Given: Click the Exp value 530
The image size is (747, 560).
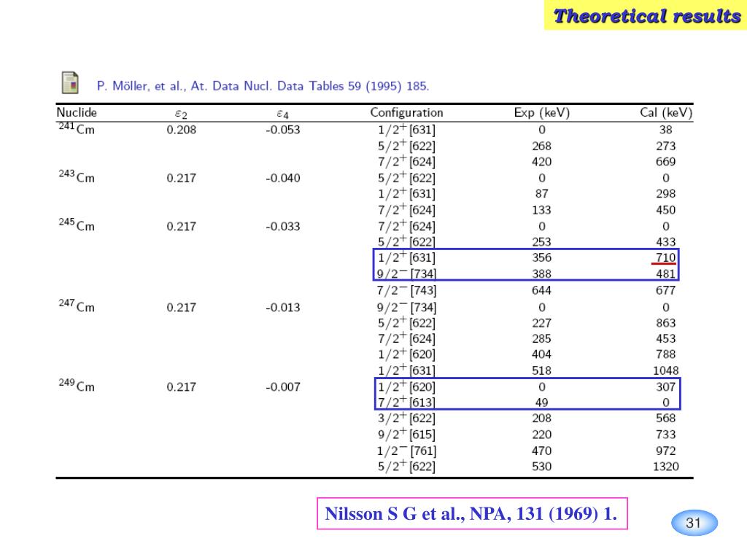Looking at the screenshot, I should (542, 466).
